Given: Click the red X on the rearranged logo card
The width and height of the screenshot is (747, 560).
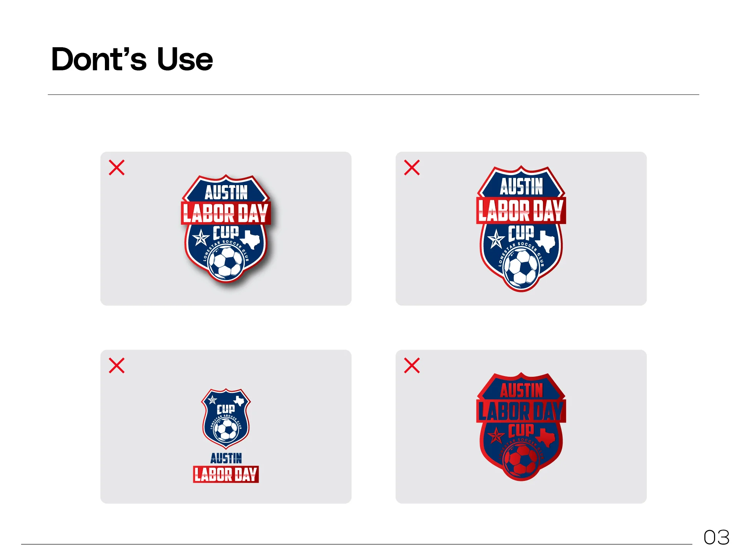Looking at the screenshot, I should [x=117, y=365].
